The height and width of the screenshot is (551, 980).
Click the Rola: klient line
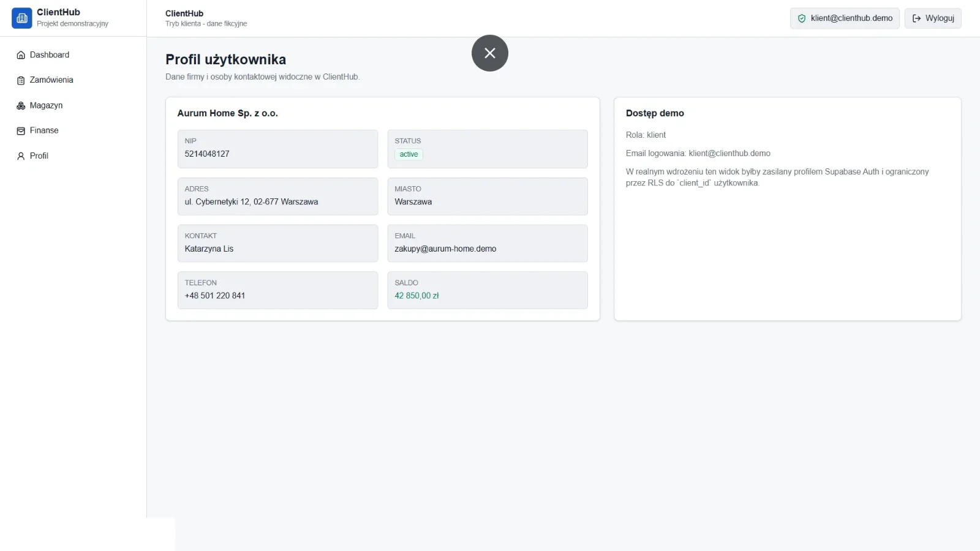click(x=646, y=135)
